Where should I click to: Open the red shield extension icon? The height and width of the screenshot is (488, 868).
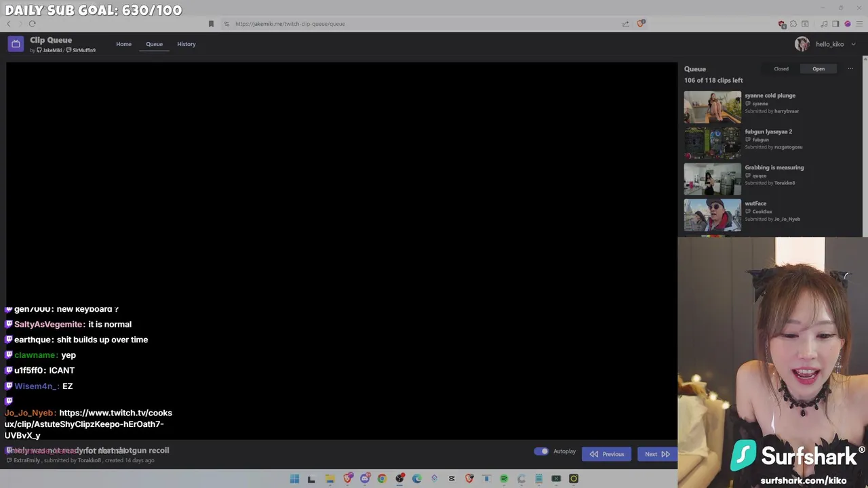(x=782, y=24)
